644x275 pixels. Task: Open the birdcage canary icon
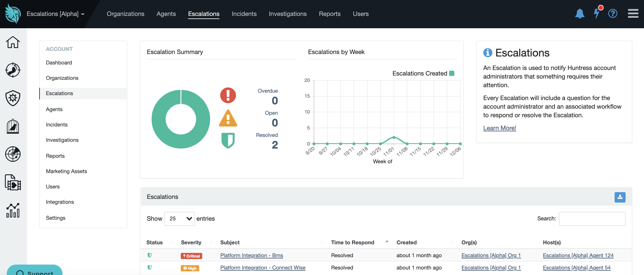tap(13, 126)
